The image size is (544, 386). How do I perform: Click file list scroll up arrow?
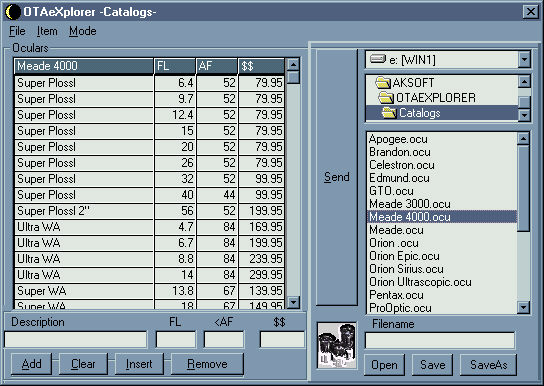pos(523,139)
